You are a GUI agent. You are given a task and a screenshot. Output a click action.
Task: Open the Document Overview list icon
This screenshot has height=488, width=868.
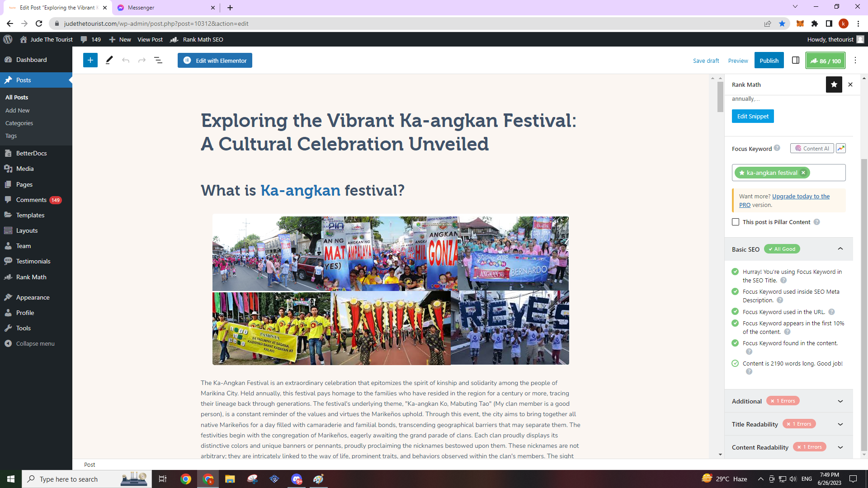click(x=158, y=60)
